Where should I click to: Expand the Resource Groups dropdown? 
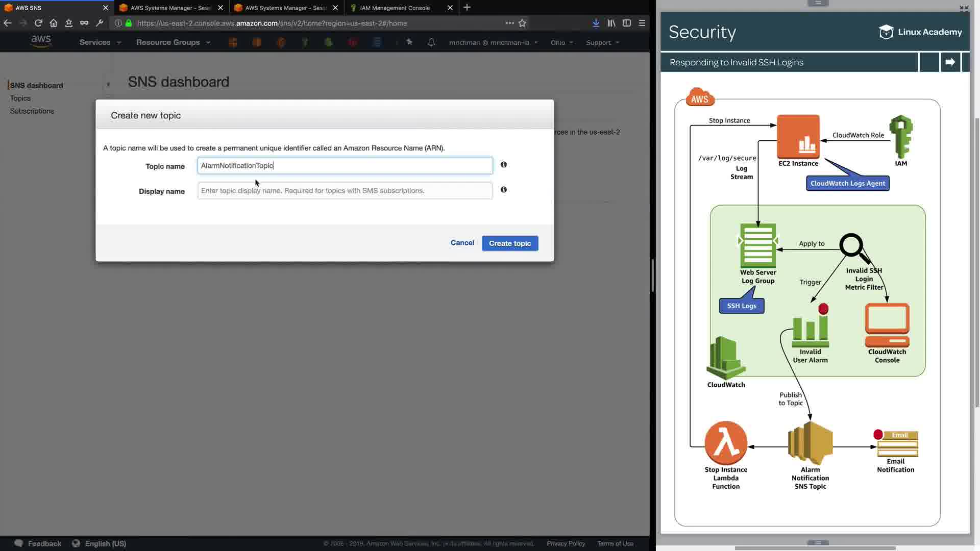(x=173, y=42)
